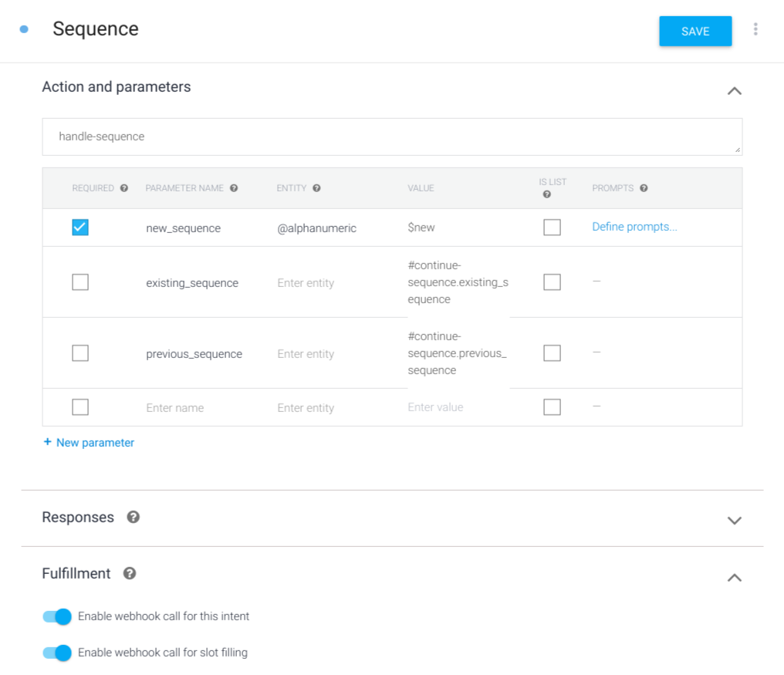Open Define prompts for new_sequence
784x675 pixels.
point(634,227)
